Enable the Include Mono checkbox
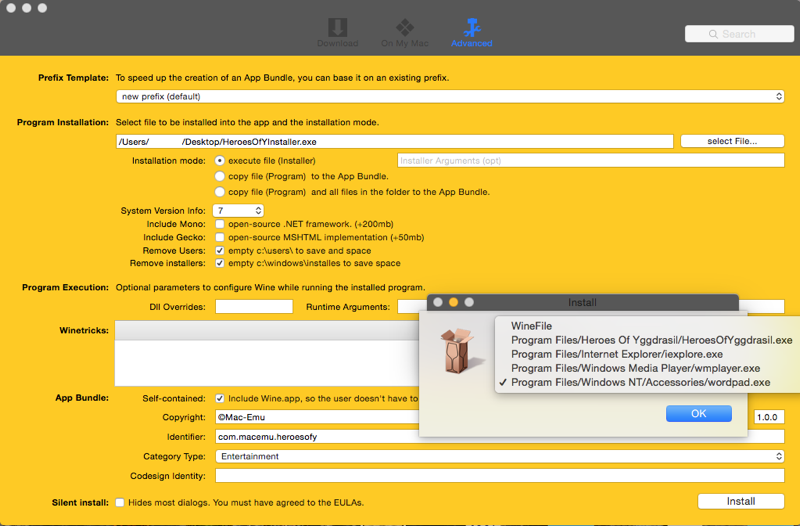 tap(219, 224)
